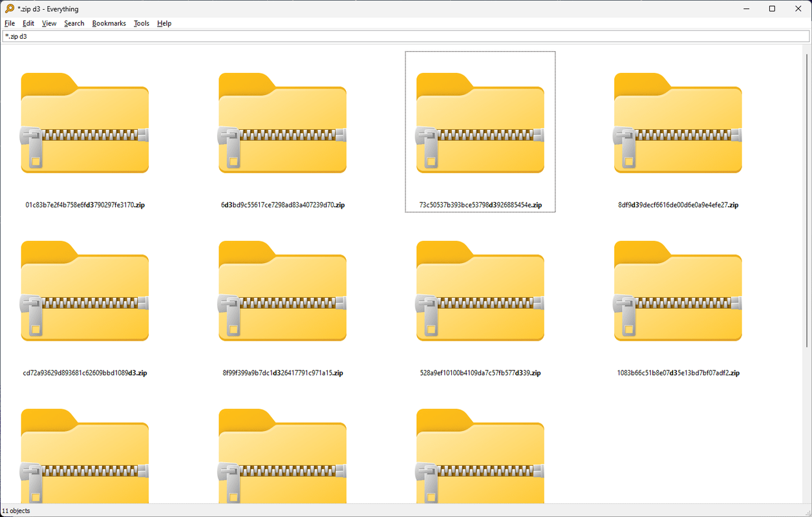The height and width of the screenshot is (517, 812).
Task: Open the File menu
Action: [x=10, y=23]
